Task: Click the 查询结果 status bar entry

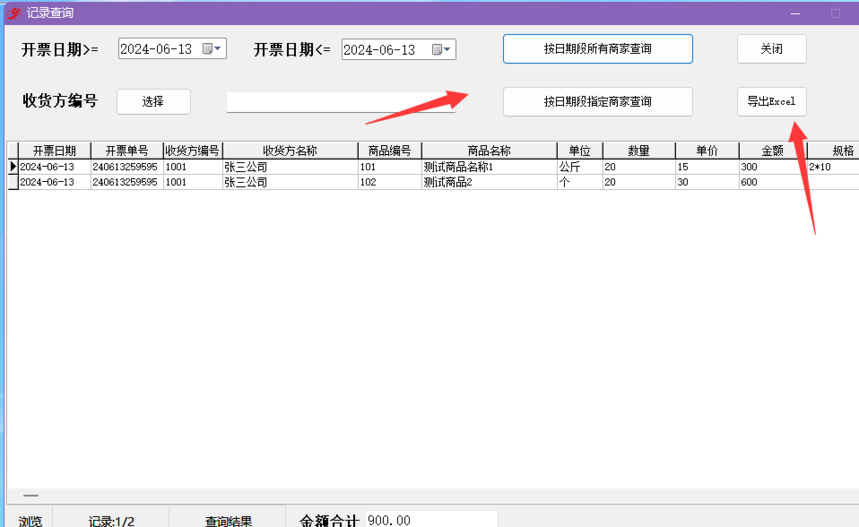Action: tap(228, 520)
